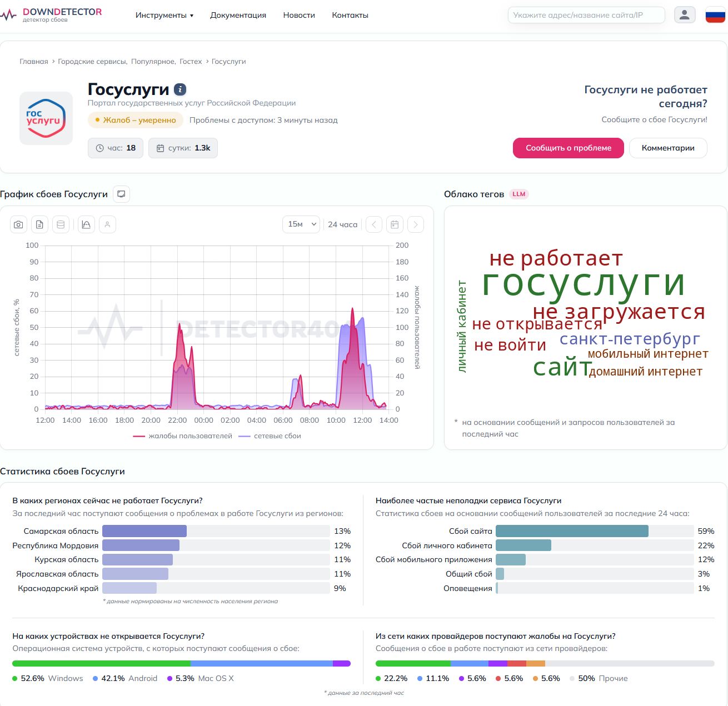The height and width of the screenshot is (706, 728).
Task: Go to previous chart period arrow
Action: pyautogui.click(x=374, y=224)
